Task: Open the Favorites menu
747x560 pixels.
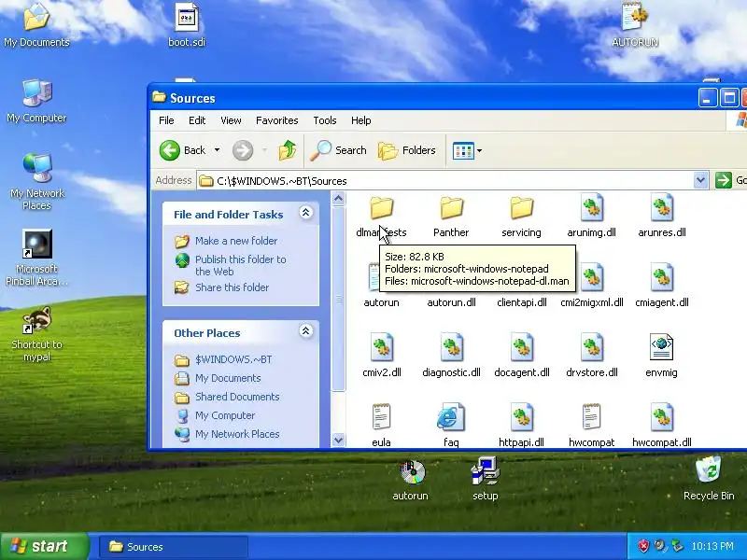Action: coord(276,120)
